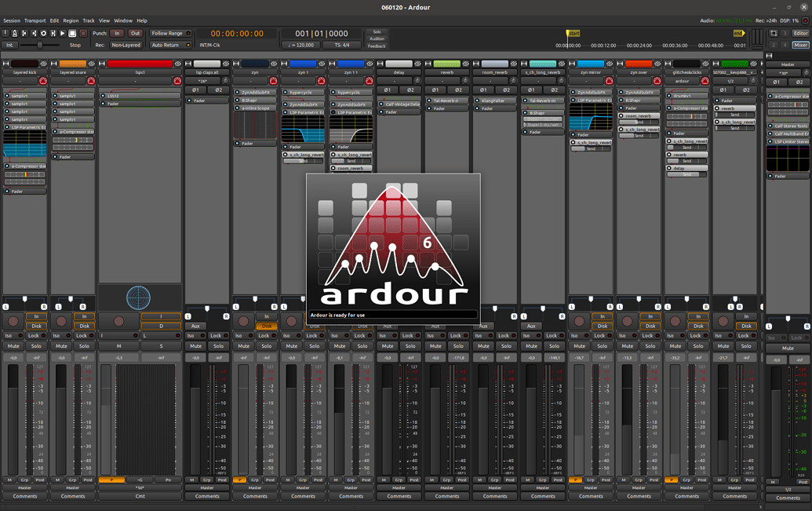Click the yellow start marker on the timeline
This screenshot has width=812, height=511.
coord(573,34)
